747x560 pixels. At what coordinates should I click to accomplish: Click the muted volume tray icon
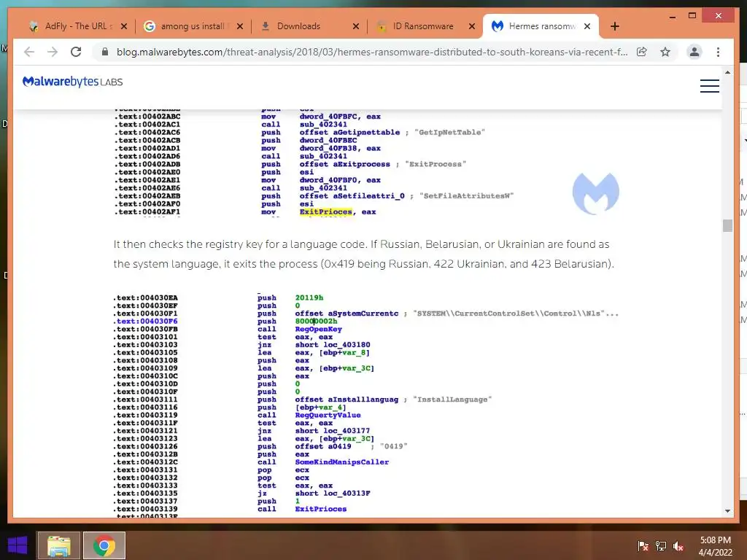point(678,545)
